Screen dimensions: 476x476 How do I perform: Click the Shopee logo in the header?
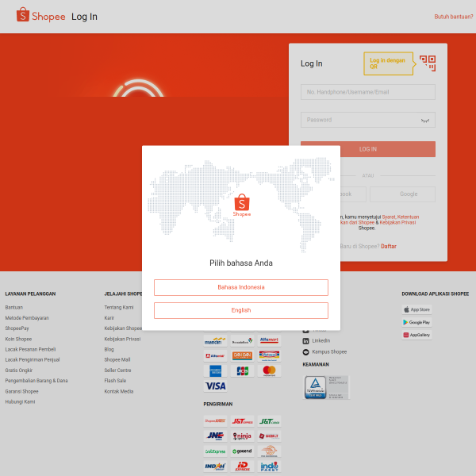tap(41, 15)
